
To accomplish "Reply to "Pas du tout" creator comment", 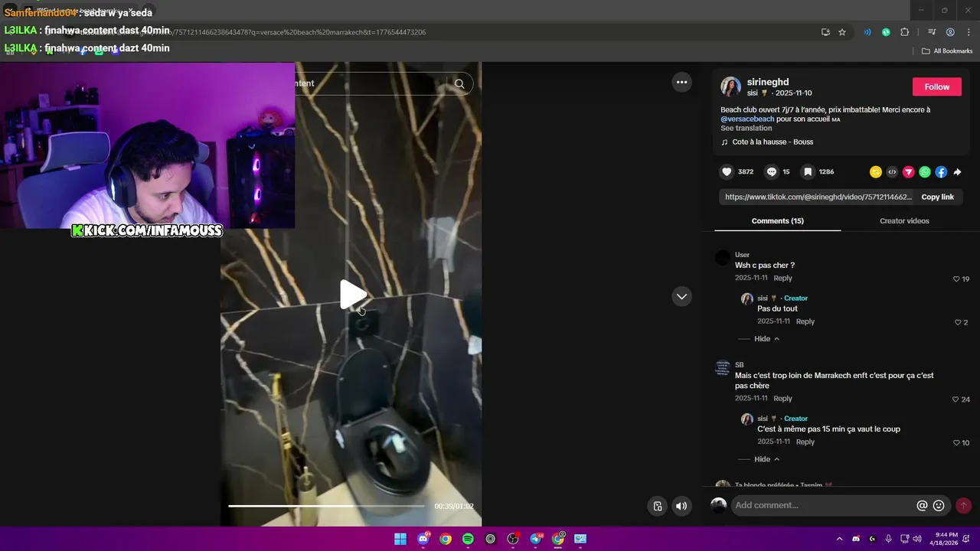I will (x=805, y=321).
